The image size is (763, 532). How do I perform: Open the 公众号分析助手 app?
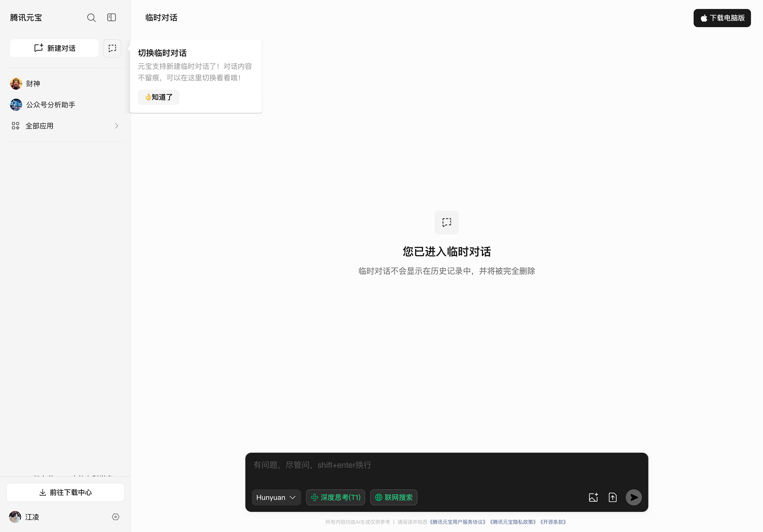(50, 105)
